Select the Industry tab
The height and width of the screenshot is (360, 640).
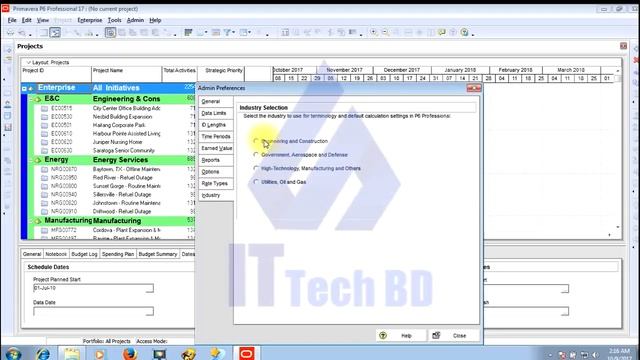(x=216, y=195)
